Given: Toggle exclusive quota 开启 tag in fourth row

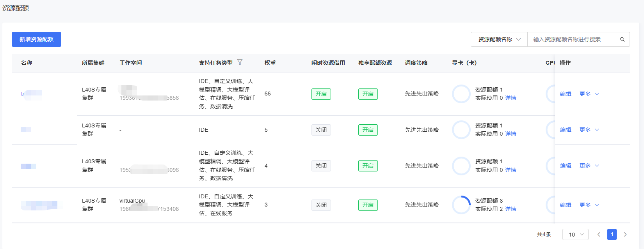Looking at the screenshot, I should pyautogui.click(x=368, y=205).
